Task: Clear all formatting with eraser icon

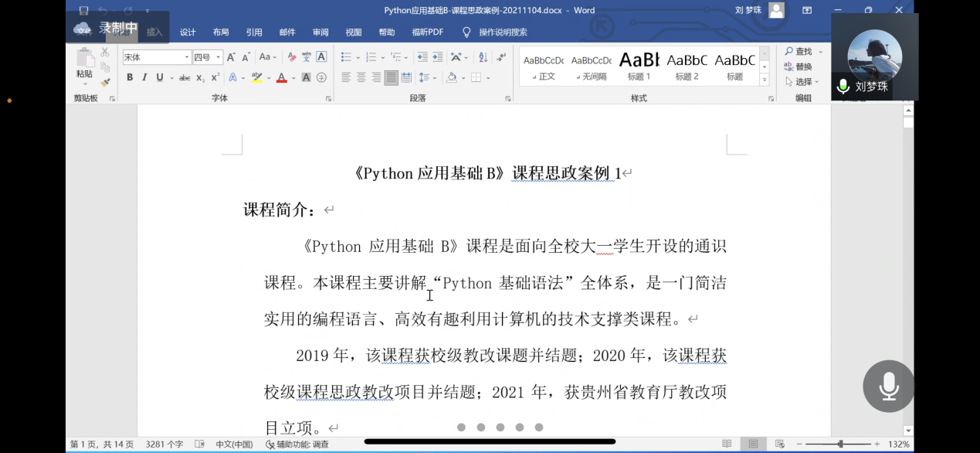Action: (x=291, y=57)
